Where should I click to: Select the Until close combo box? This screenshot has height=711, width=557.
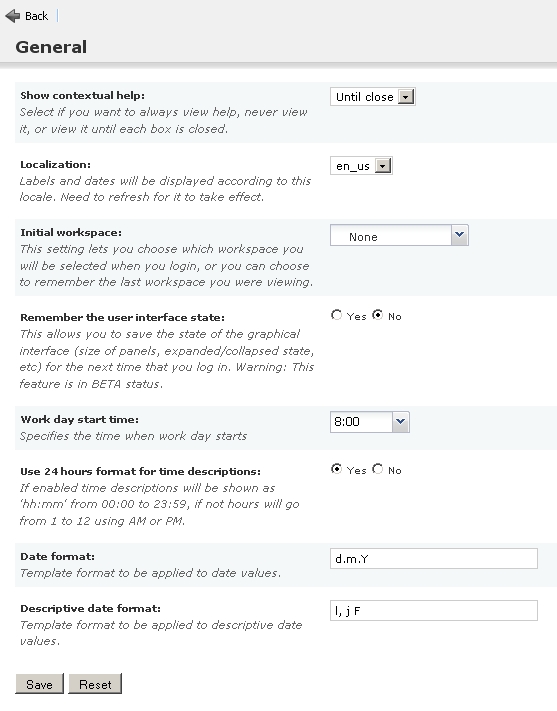(372, 97)
